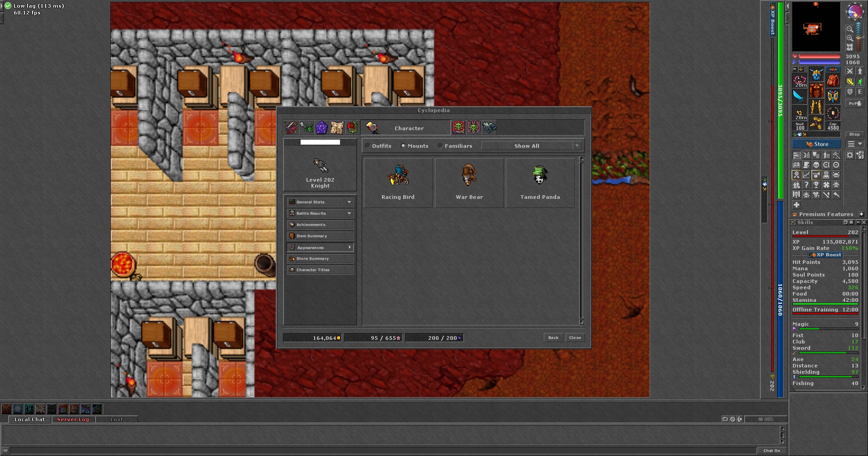Open the Store button
868x456 pixels.
[x=816, y=144]
